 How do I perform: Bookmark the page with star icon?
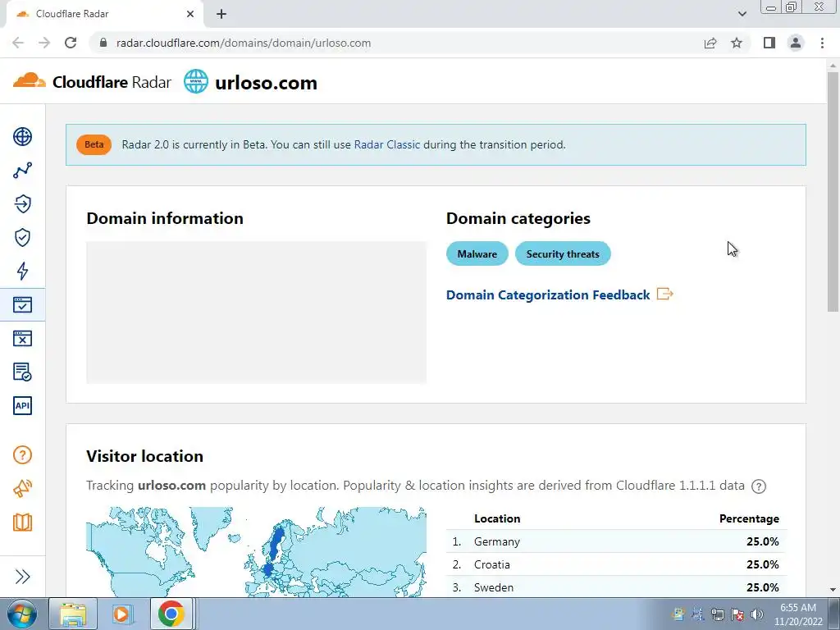click(737, 43)
